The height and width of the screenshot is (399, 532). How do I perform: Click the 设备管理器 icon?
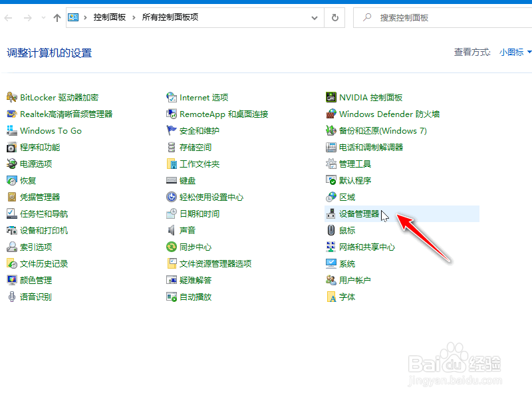click(331, 213)
